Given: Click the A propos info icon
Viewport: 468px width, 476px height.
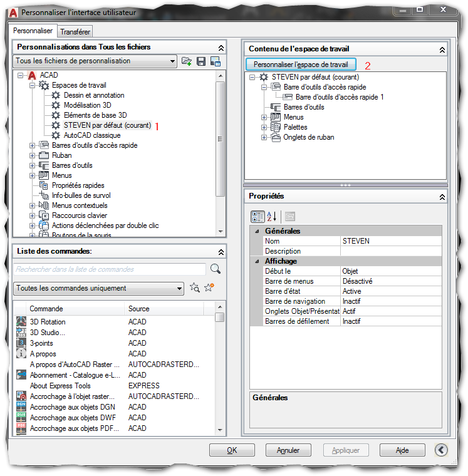Looking at the screenshot, I should coord(21,353).
